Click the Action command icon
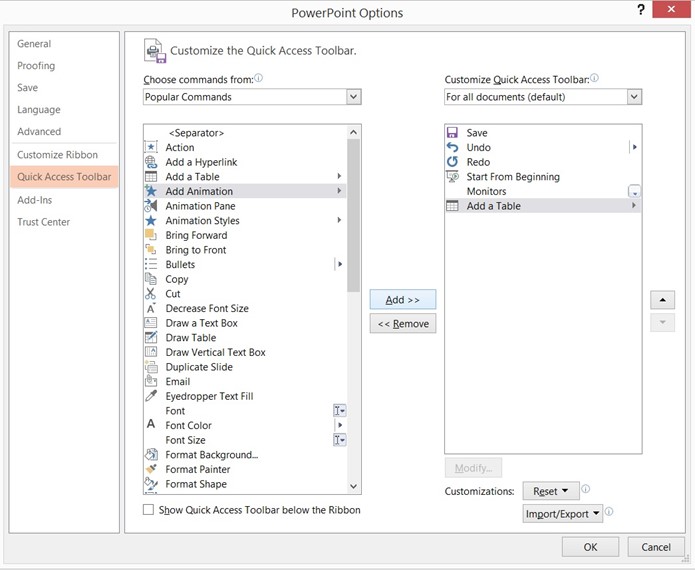The image size is (695, 570). click(151, 147)
